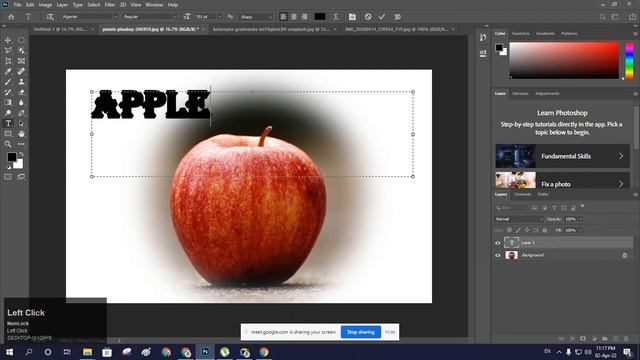This screenshot has width=640, height=360.
Task: Select the Rectangle shape tool
Action: pos(8,134)
